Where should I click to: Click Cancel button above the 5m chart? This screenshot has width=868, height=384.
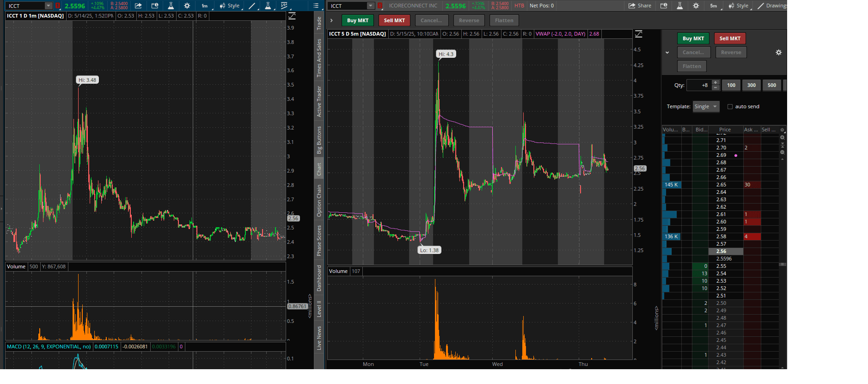point(431,20)
